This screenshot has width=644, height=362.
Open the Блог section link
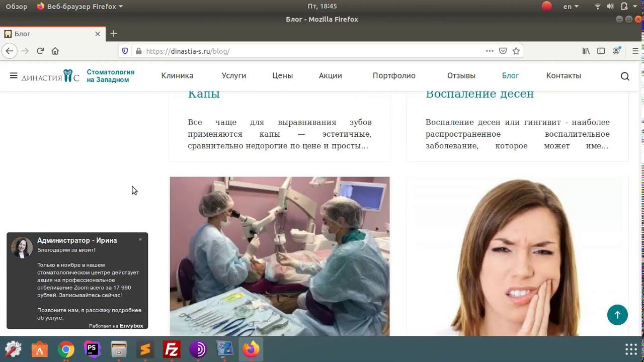pos(510,75)
